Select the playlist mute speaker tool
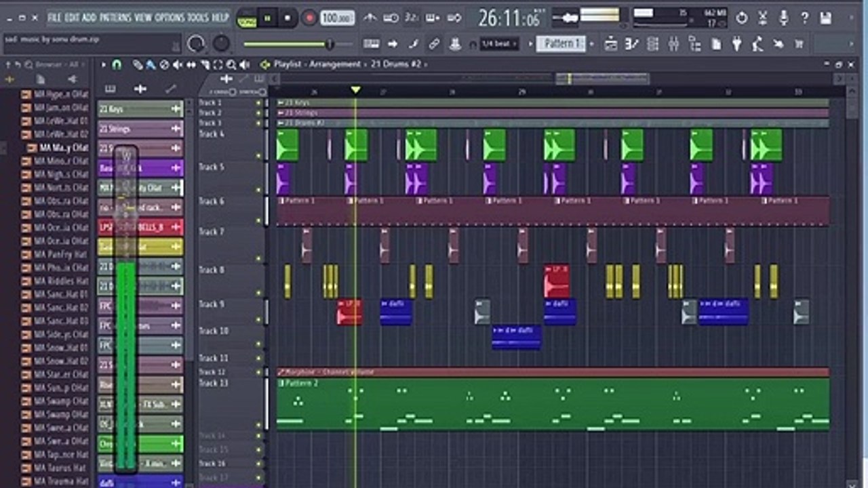This screenshot has width=868, height=488. click(178, 65)
